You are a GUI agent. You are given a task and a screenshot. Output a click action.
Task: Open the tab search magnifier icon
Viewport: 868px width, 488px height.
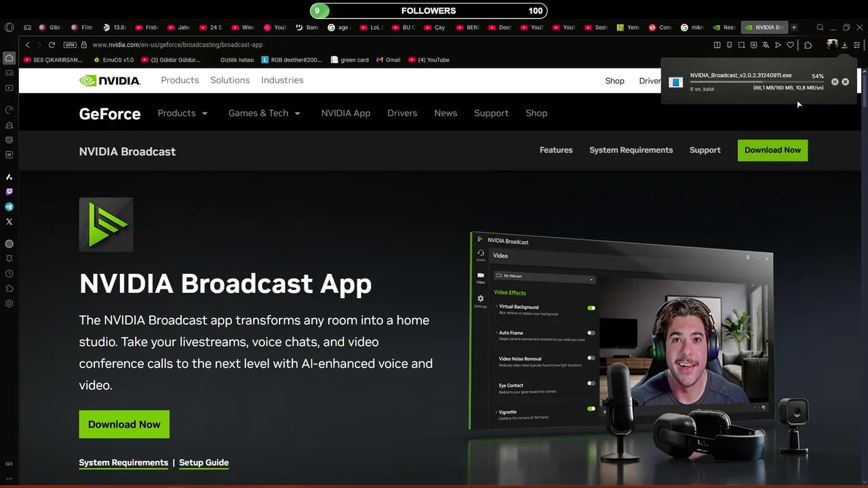(820, 28)
